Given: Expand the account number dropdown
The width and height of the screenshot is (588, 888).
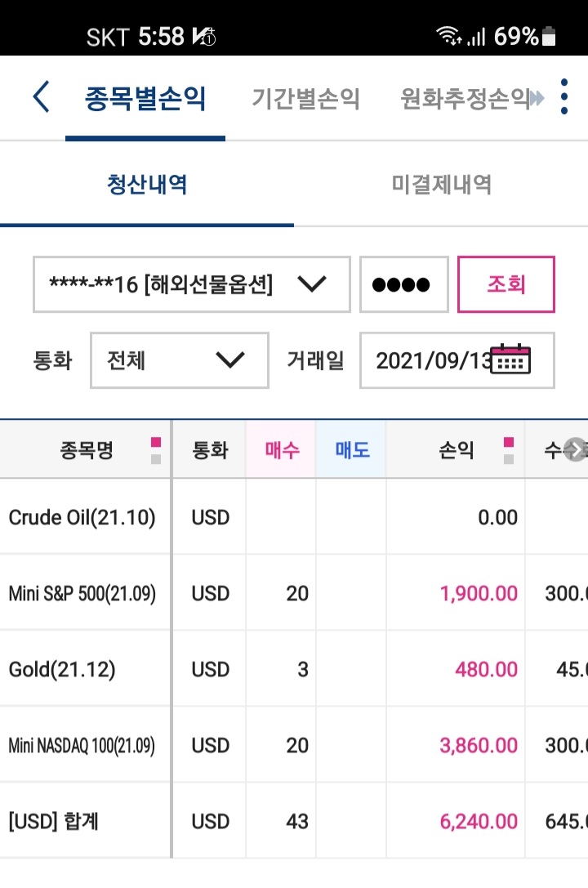Looking at the screenshot, I should pos(192,284).
